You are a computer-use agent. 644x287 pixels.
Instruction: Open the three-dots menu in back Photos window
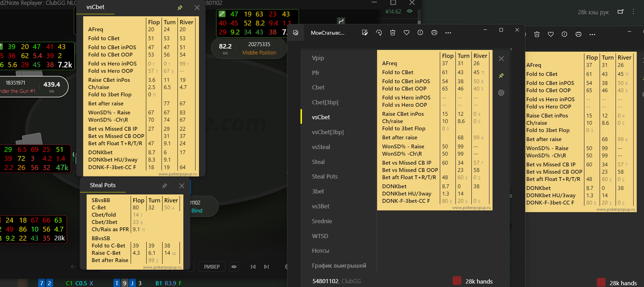coord(592,34)
